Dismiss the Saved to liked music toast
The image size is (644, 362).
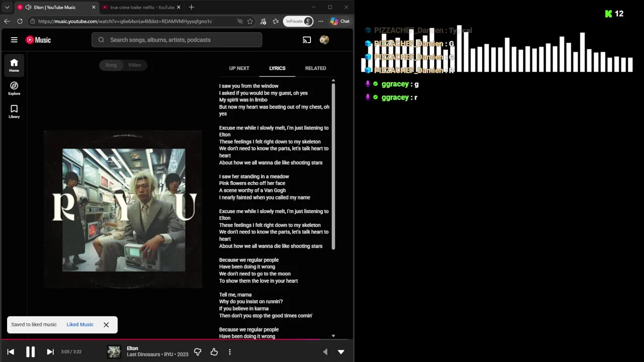(x=106, y=325)
